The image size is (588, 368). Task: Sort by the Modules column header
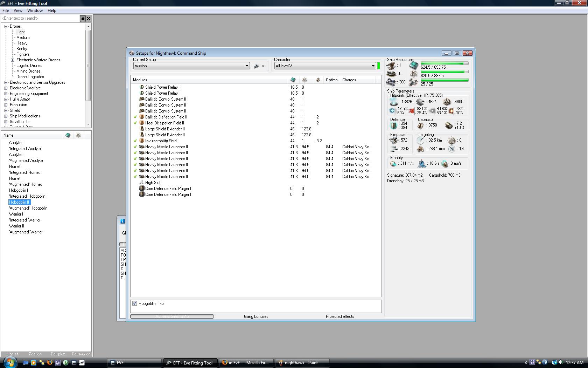click(x=209, y=80)
